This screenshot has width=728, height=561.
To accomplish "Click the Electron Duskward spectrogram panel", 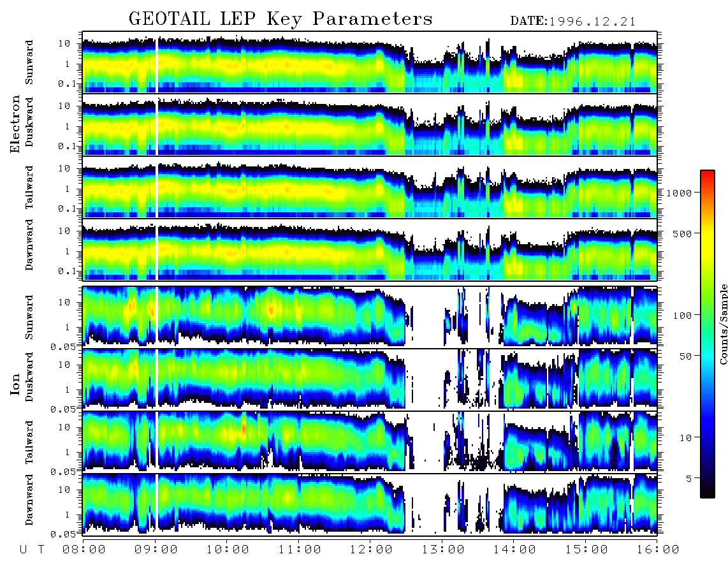I will tap(370, 124).
